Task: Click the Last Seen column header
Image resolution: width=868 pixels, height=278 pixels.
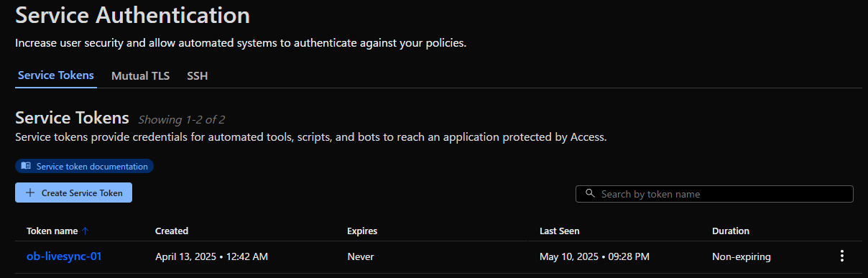Action: [560, 231]
